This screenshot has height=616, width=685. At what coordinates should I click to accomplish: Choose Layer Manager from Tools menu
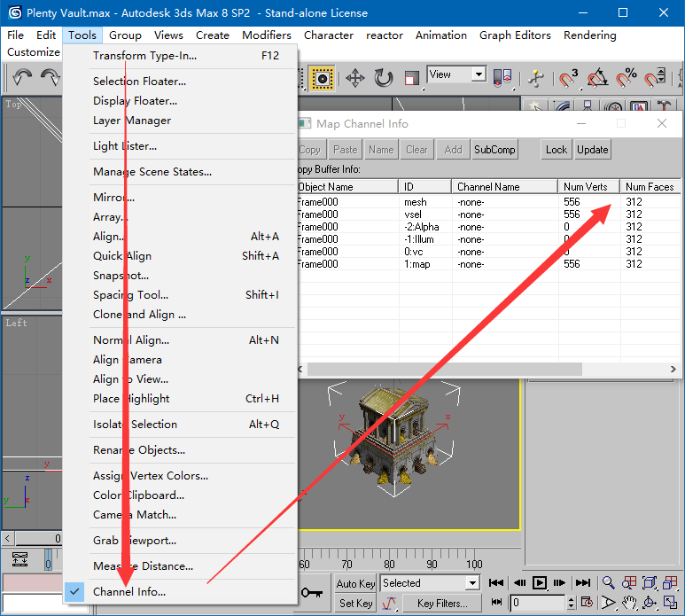click(x=180, y=121)
